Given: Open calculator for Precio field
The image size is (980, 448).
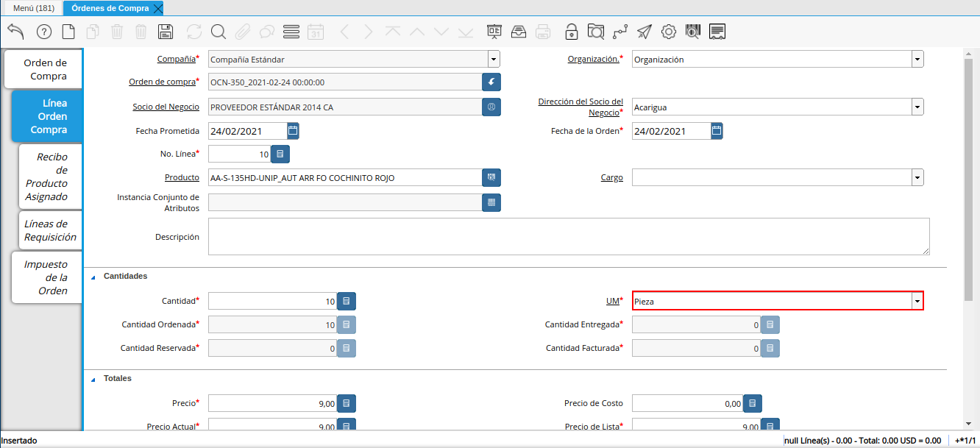Looking at the screenshot, I should 347,403.
